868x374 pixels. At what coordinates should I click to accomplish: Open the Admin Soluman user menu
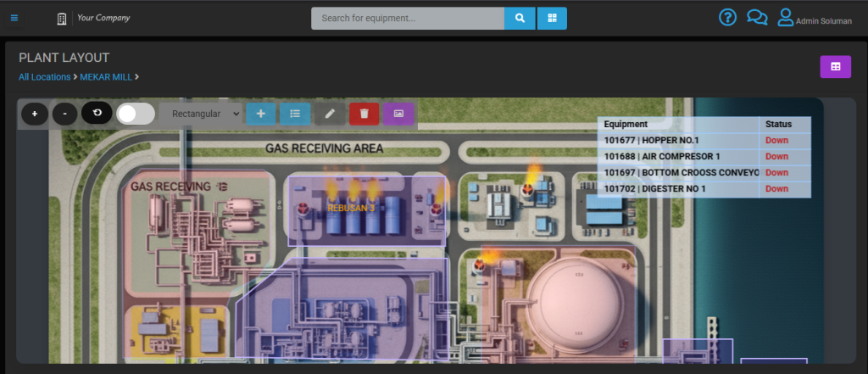click(815, 18)
